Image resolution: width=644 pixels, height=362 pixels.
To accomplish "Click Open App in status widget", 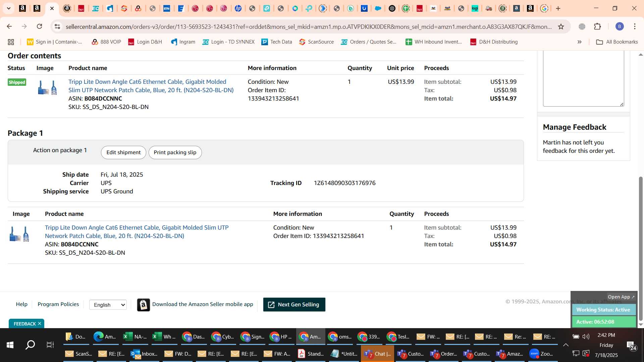I will point(621,297).
